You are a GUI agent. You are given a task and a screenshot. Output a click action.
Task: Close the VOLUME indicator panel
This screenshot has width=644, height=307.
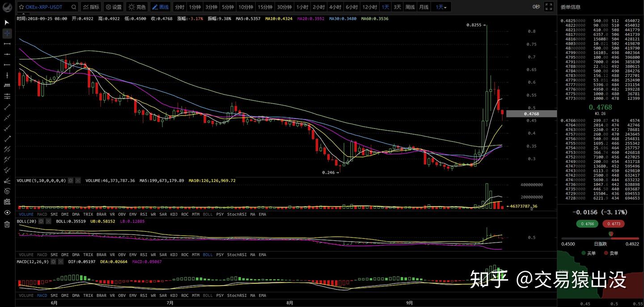click(x=78, y=180)
